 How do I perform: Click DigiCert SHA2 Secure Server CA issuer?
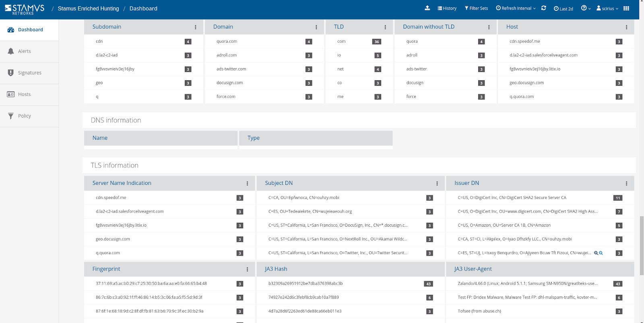[512, 198]
